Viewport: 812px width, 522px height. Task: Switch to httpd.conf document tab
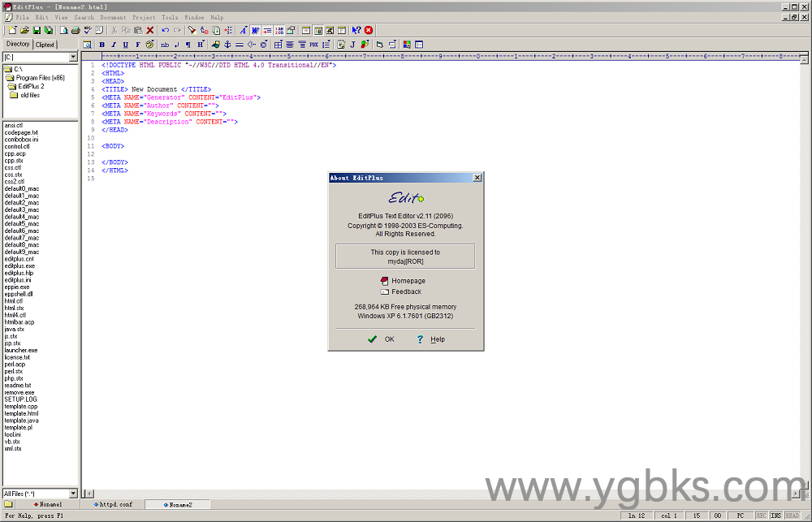pyautogui.click(x=113, y=504)
